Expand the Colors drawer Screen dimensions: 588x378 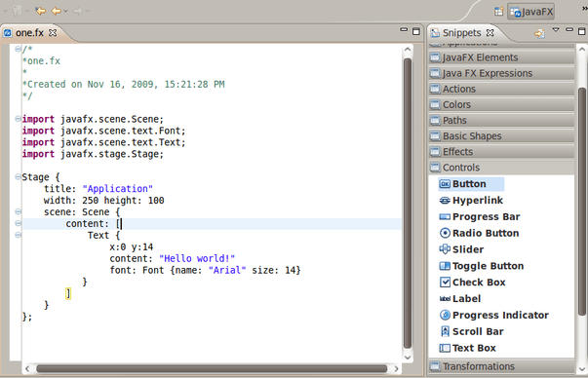coord(501,104)
